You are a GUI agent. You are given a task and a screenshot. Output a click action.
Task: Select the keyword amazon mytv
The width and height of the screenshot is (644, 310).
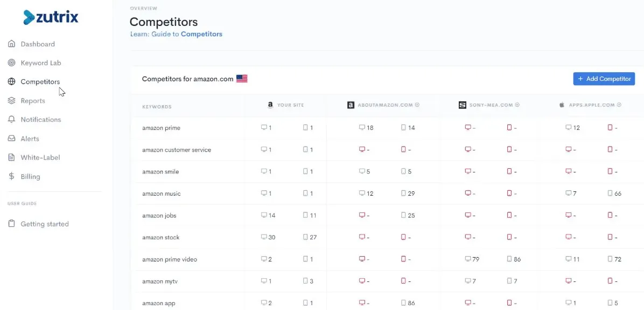tap(160, 281)
